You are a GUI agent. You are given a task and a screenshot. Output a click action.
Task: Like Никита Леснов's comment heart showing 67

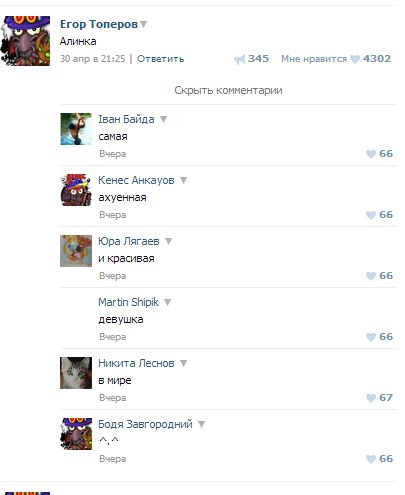(371, 398)
